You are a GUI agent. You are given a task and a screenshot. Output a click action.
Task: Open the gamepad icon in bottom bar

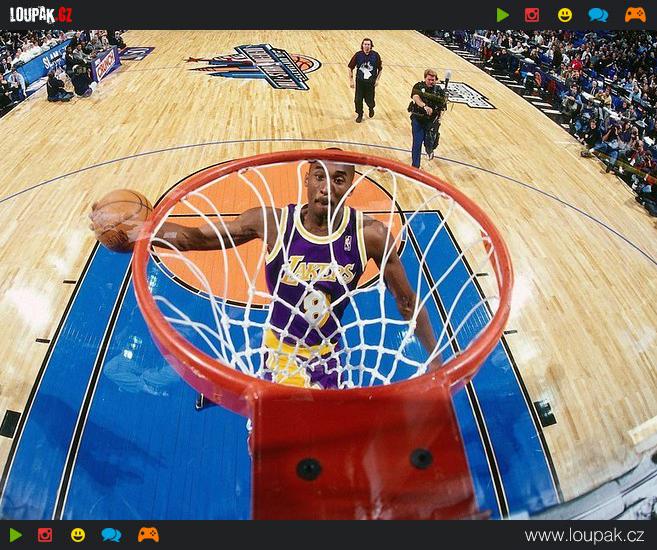tap(148, 535)
